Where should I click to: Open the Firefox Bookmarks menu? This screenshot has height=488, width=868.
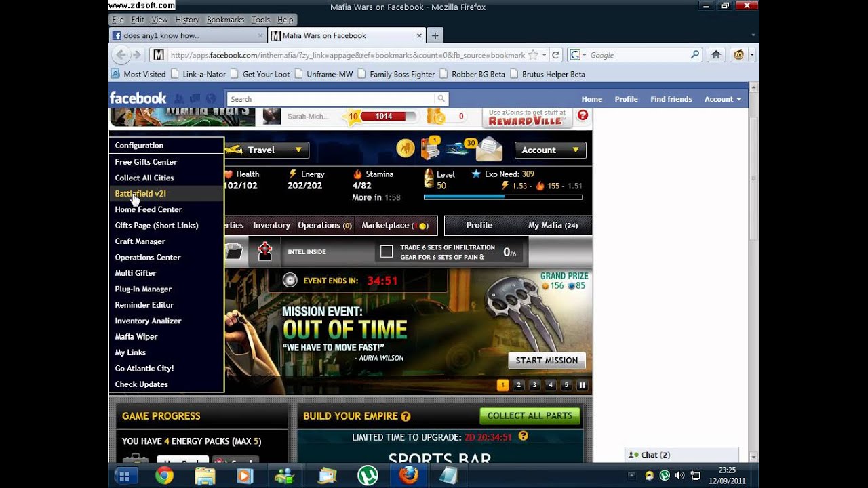(x=225, y=20)
